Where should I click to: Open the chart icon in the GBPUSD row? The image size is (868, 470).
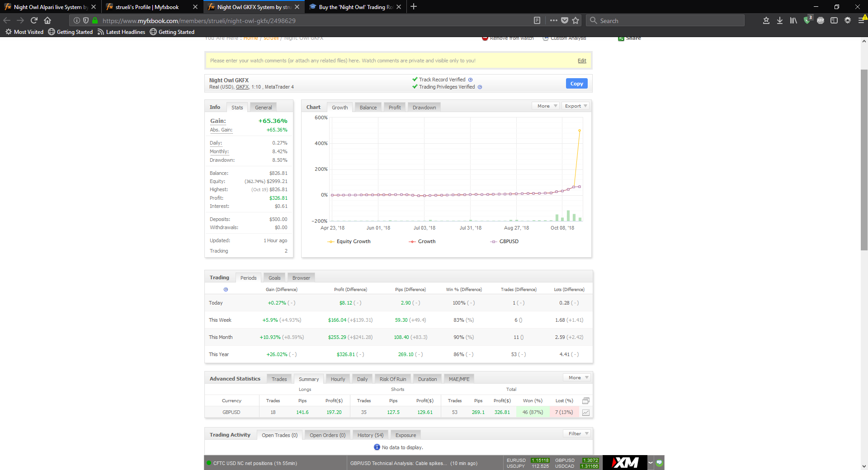[586, 413]
